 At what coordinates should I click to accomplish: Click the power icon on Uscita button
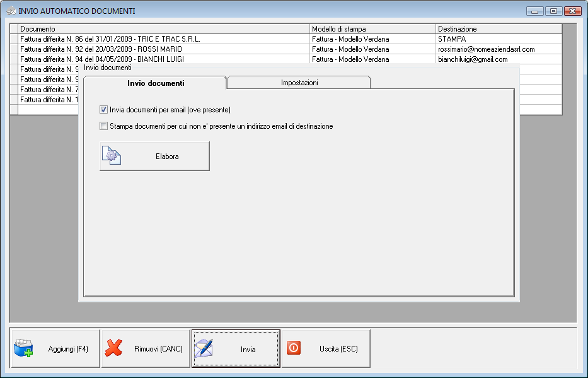coord(293,348)
